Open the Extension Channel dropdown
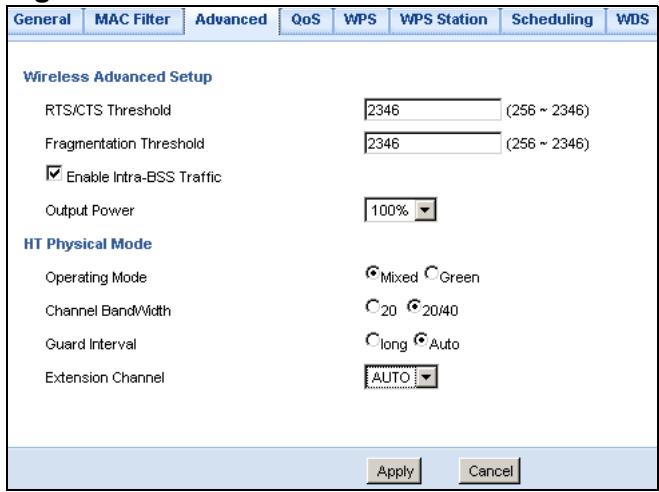659x492 pixels. 401,377
